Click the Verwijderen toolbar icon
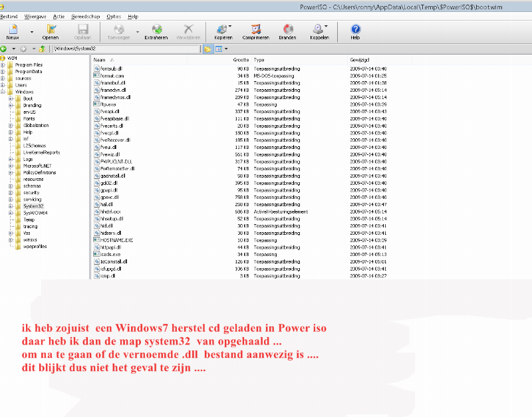The width and height of the screenshot is (532, 417). (188, 32)
